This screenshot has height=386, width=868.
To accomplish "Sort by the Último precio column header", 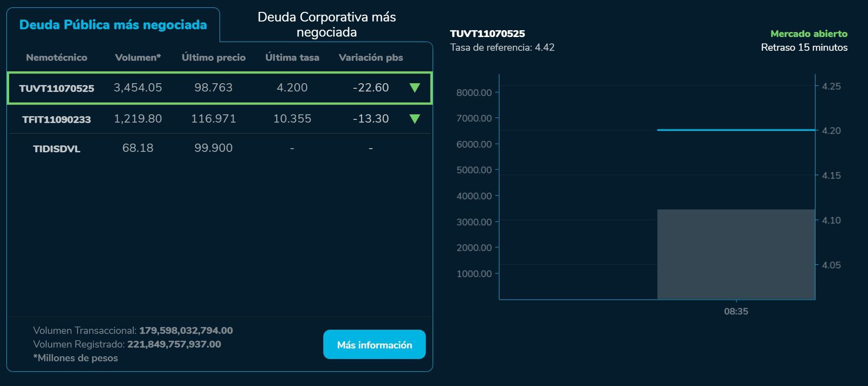I will (x=214, y=58).
